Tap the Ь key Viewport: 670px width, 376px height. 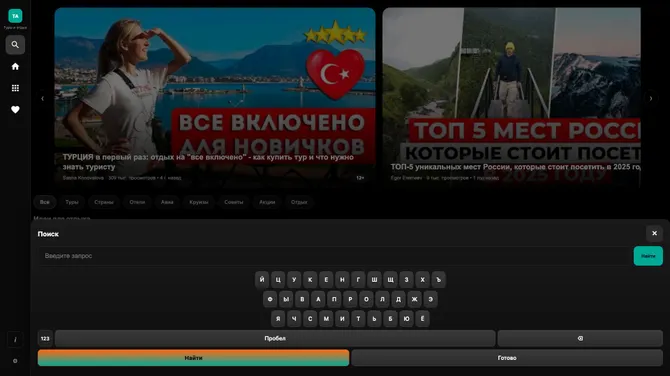[x=374, y=319]
